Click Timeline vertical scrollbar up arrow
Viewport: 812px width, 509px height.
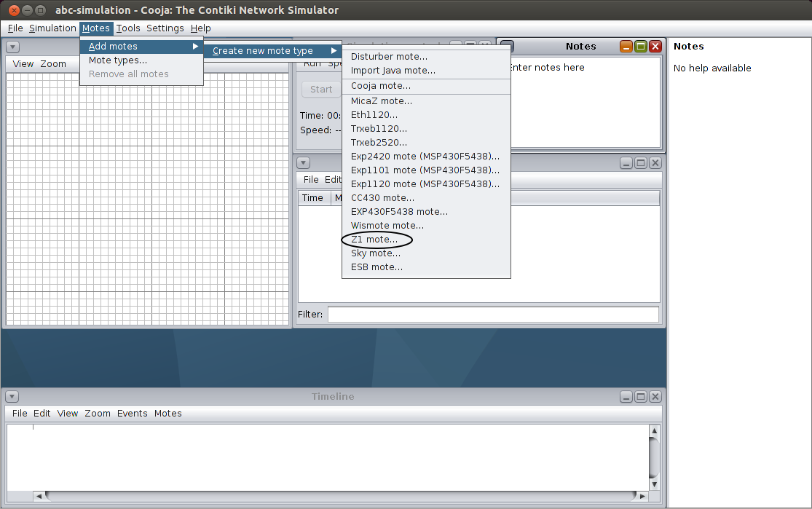click(x=654, y=431)
